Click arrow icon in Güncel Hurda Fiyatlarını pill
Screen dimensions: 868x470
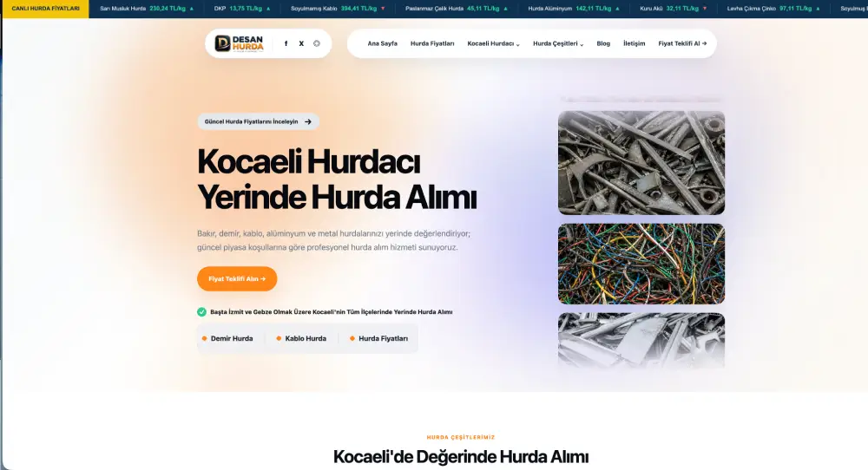308,121
